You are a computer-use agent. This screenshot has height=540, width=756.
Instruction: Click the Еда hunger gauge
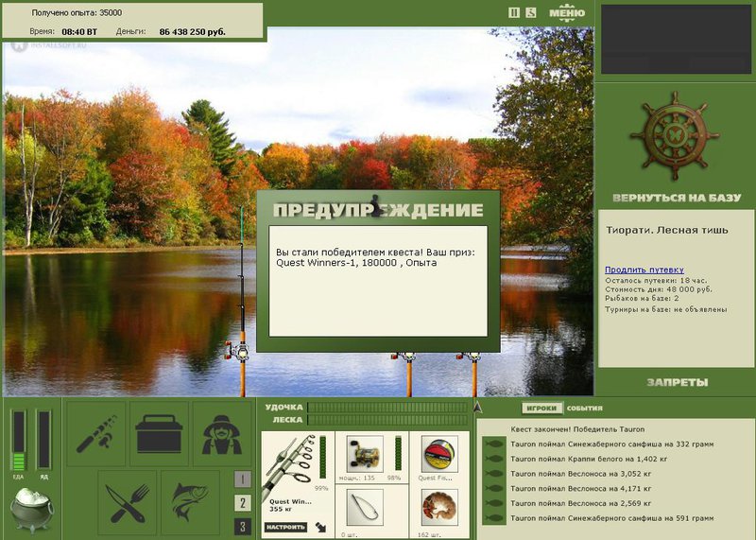18,440
